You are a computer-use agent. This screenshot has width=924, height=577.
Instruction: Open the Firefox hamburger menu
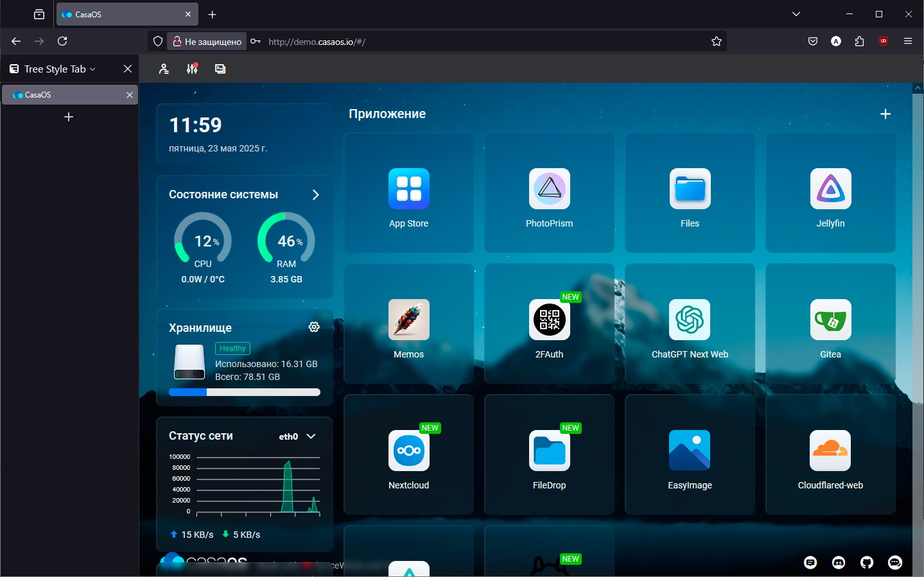[x=908, y=41]
